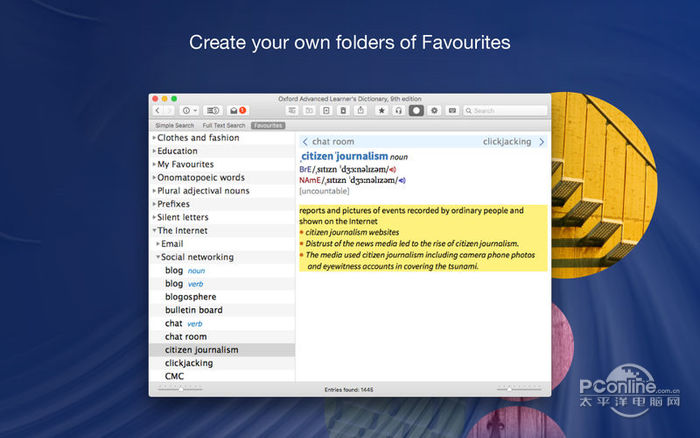Switch to the Simple Search tab
Screen dimensions: 700x438
click(175, 125)
